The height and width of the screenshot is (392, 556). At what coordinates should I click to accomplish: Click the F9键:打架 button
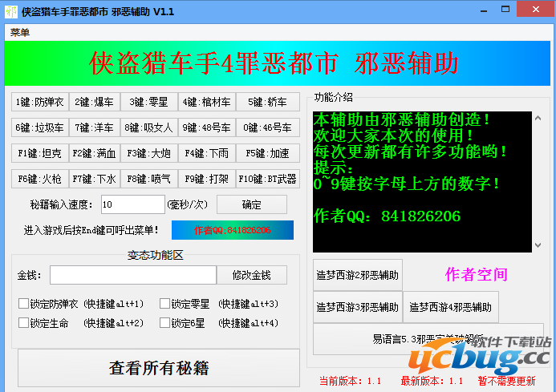click(207, 179)
